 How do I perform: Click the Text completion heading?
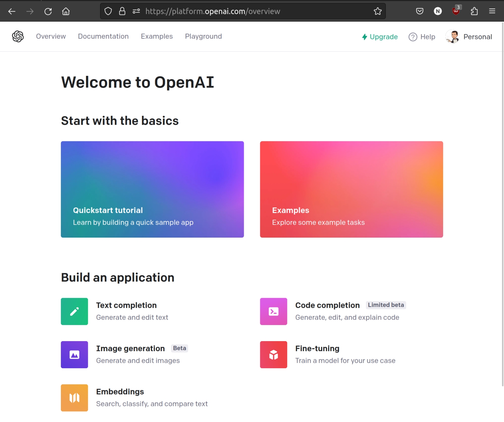point(126,305)
